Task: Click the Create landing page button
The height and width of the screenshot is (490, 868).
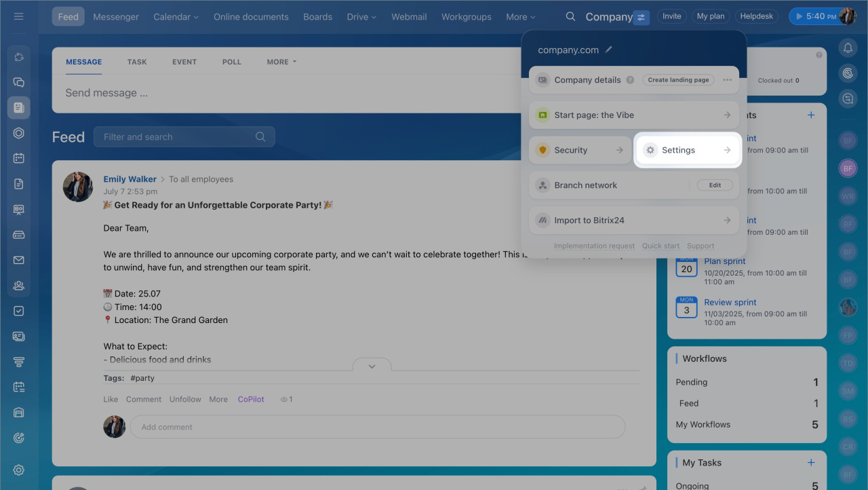Action: (678, 80)
